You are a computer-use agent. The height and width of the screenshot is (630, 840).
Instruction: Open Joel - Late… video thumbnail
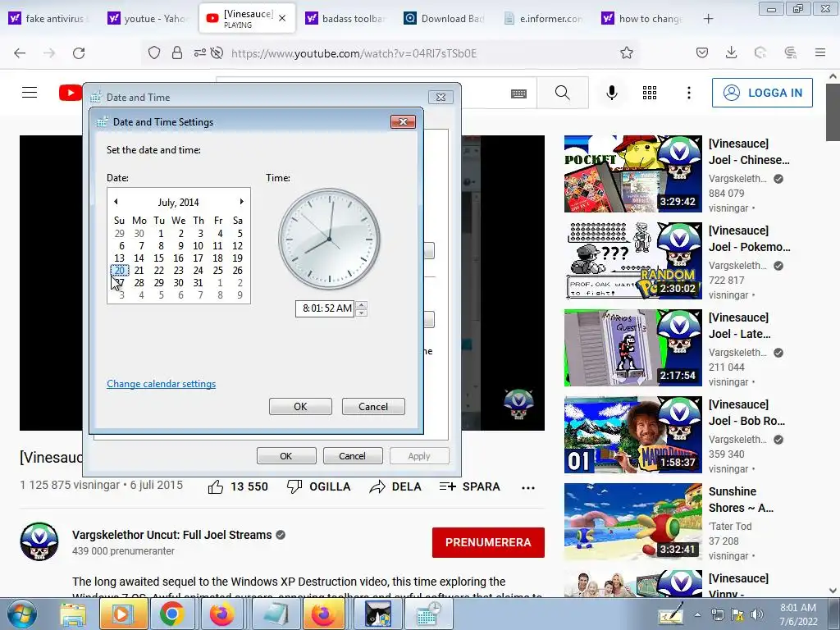[x=632, y=348]
